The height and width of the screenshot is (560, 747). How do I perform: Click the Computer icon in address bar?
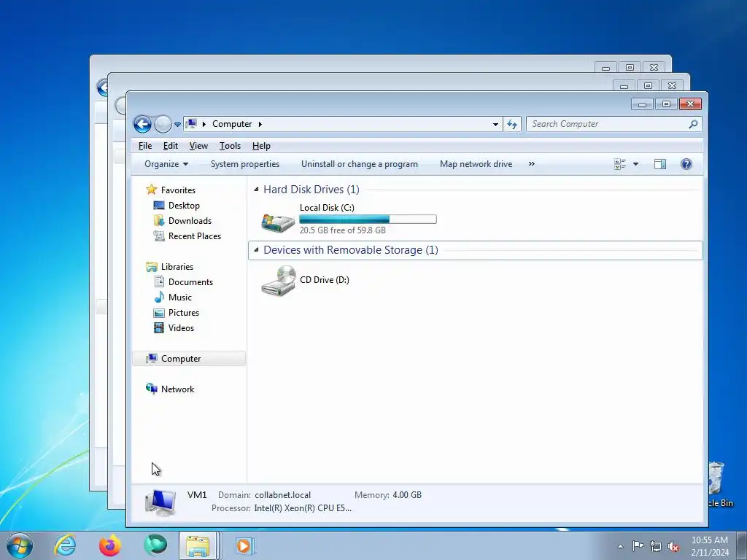pos(191,124)
